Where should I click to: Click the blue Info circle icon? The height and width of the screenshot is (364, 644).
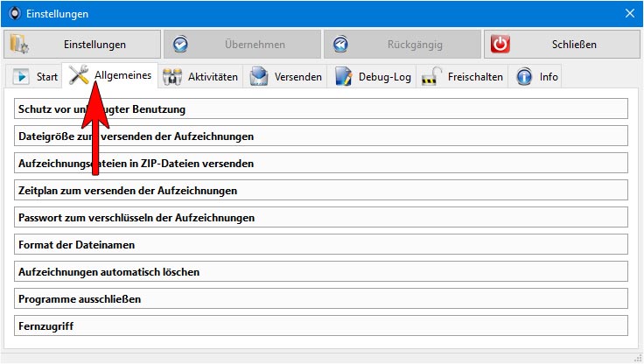524,76
